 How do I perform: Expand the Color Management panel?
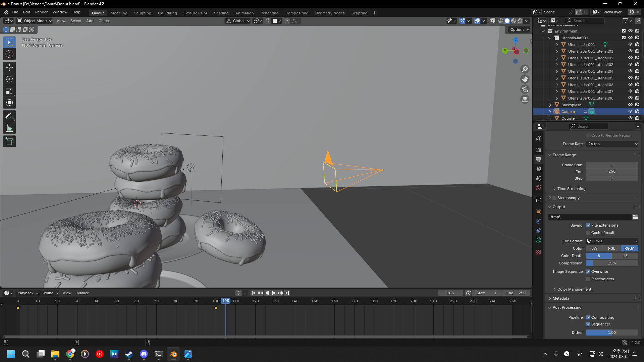[x=574, y=289]
